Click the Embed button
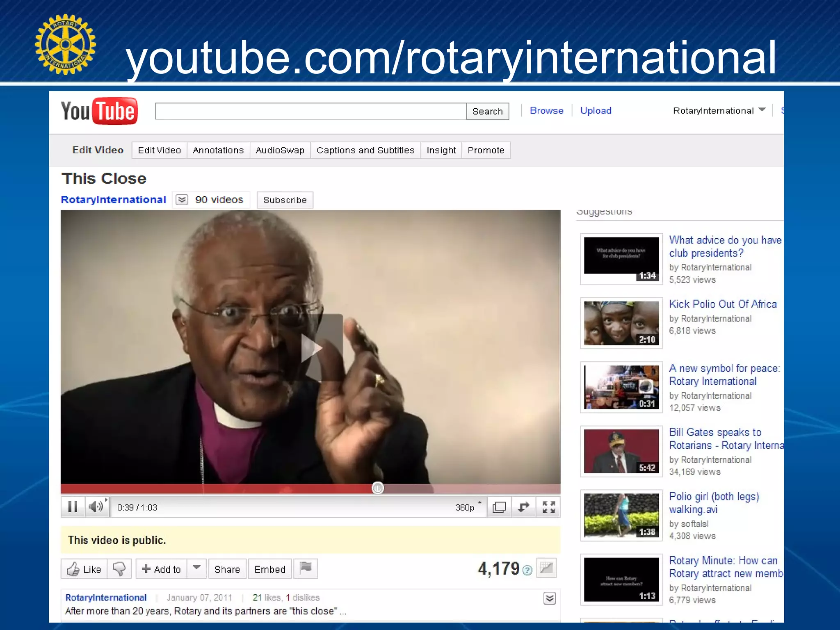 click(x=270, y=569)
